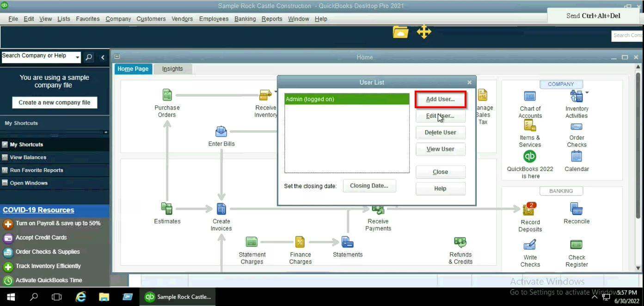Select the Refunds & Credits icon

[460, 242]
